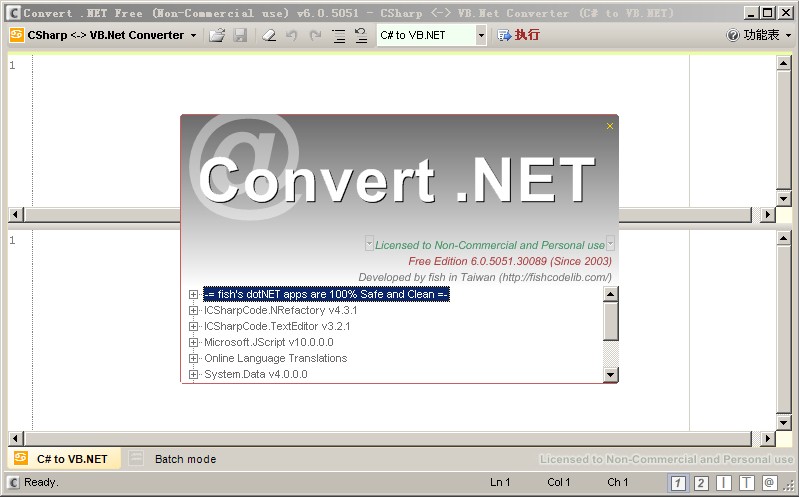Click the Ch 1 status indicator
799x497 pixels.
pyautogui.click(x=618, y=482)
